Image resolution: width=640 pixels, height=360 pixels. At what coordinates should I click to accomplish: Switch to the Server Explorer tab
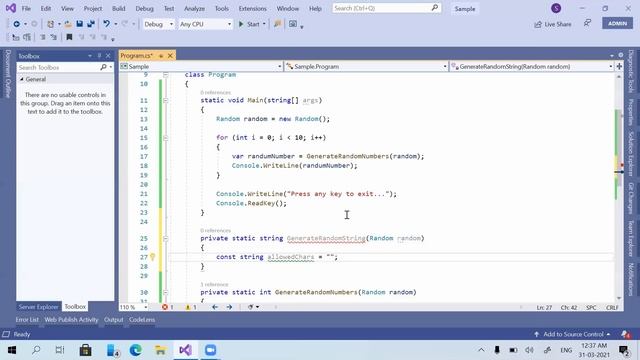(38, 307)
